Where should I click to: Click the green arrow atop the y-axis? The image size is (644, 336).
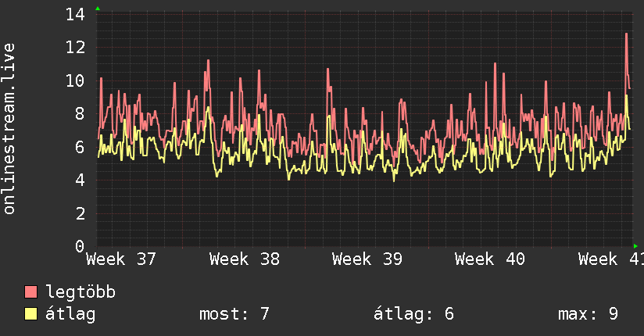click(98, 9)
